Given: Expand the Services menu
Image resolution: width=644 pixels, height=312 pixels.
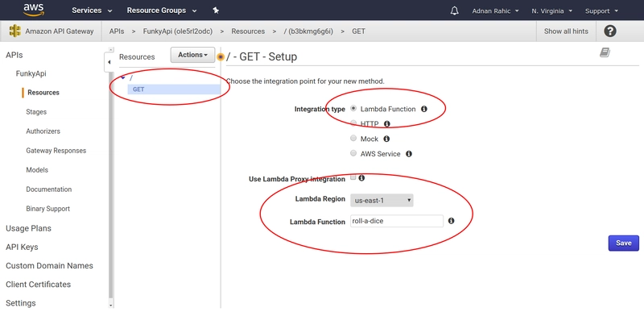Looking at the screenshot, I should point(92,10).
